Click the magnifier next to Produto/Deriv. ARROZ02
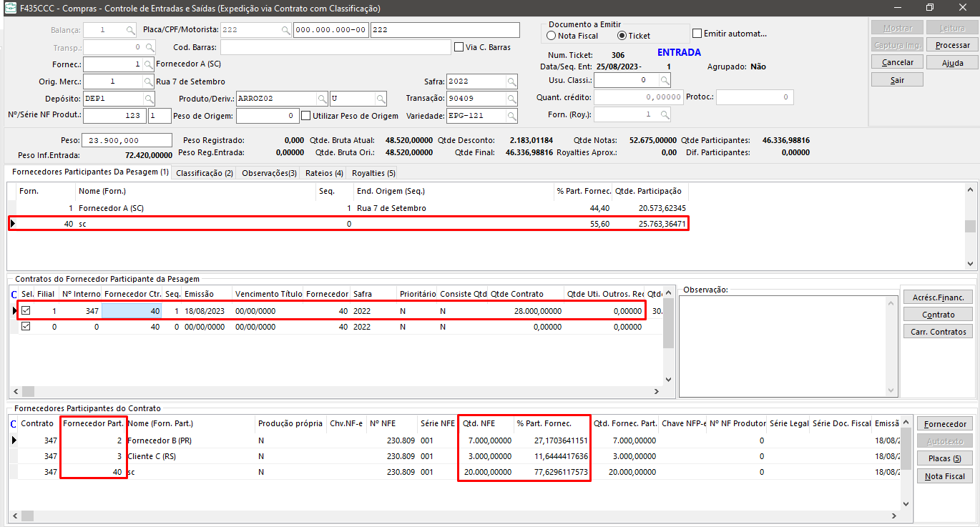980x527 pixels. coord(321,99)
